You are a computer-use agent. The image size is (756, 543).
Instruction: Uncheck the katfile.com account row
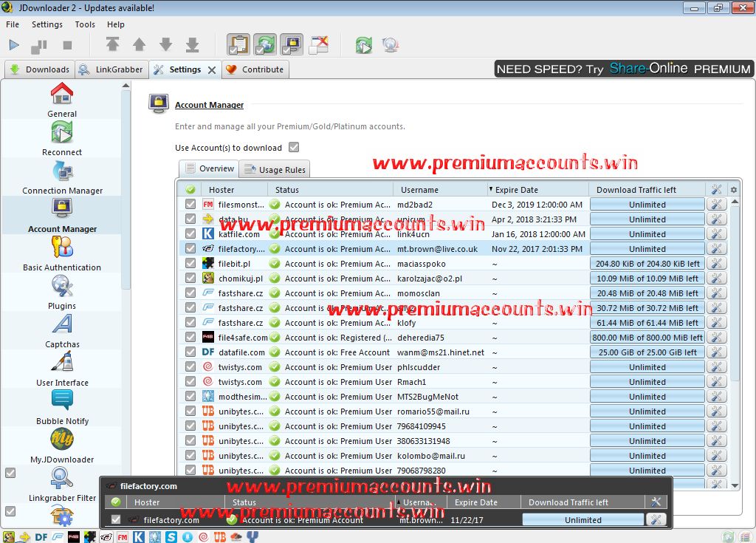pyautogui.click(x=190, y=233)
